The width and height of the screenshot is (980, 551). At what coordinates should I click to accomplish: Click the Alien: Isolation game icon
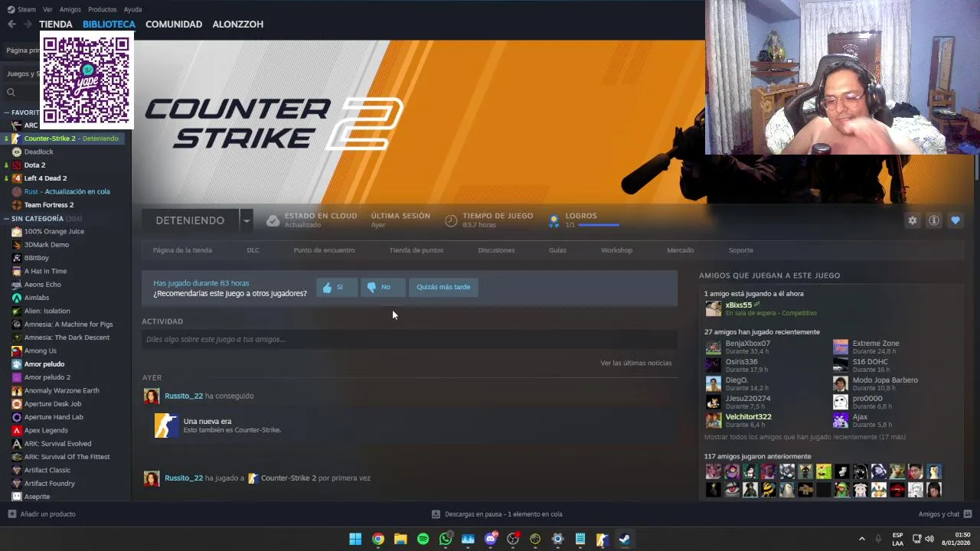click(x=17, y=311)
